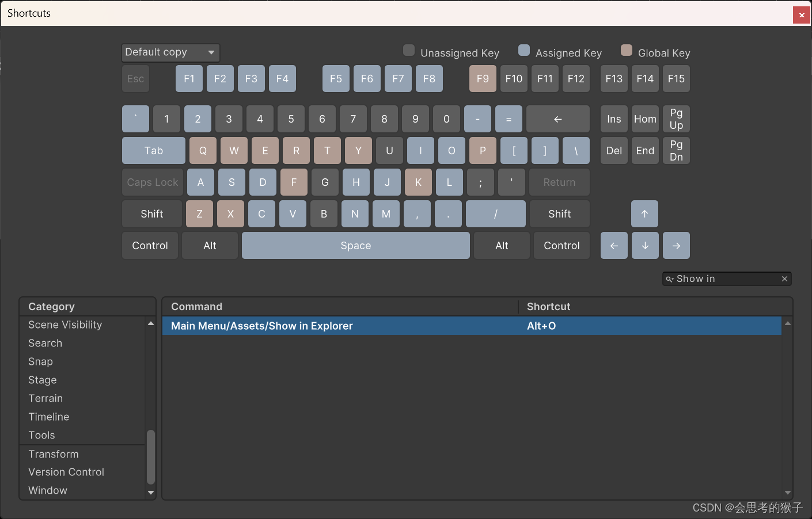The height and width of the screenshot is (519, 812).
Task: Click the Pg Up key on the keyboard
Action: (676, 119)
